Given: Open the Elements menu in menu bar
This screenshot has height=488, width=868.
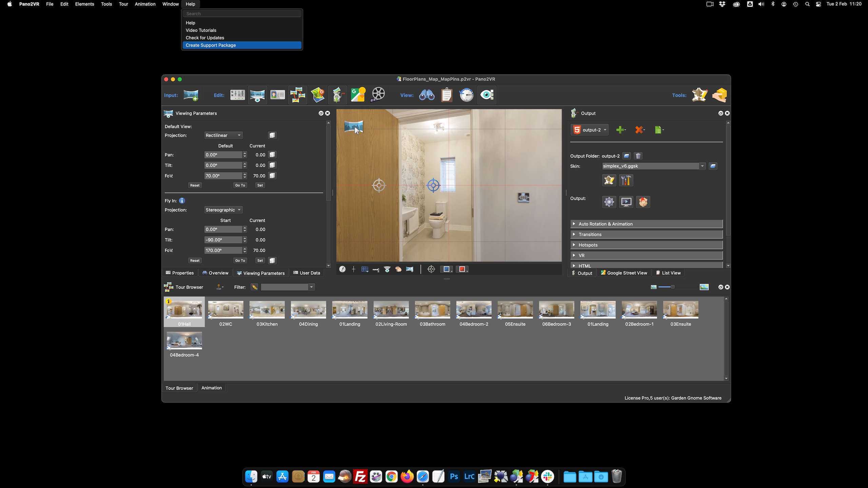Looking at the screenshot, I should click(84, 4).
